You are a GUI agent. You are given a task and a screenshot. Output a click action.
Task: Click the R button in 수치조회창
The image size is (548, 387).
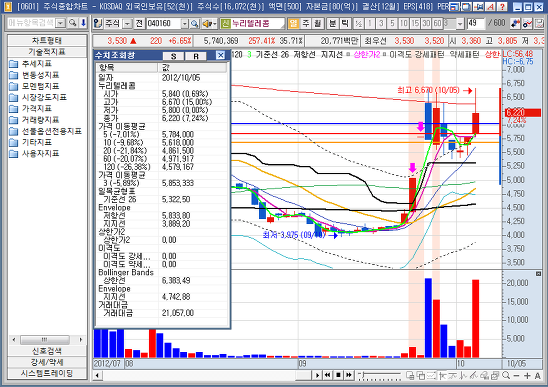[196, 56]
